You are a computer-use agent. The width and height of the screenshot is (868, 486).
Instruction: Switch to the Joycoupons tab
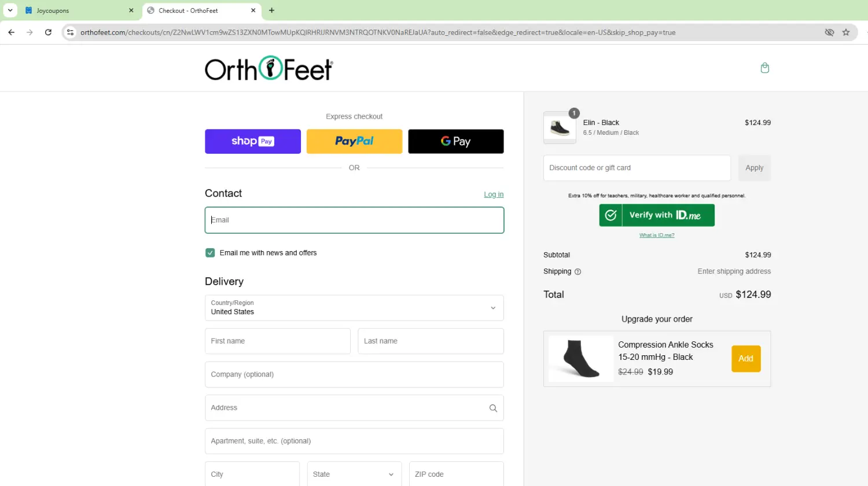(x=79, y=10)
